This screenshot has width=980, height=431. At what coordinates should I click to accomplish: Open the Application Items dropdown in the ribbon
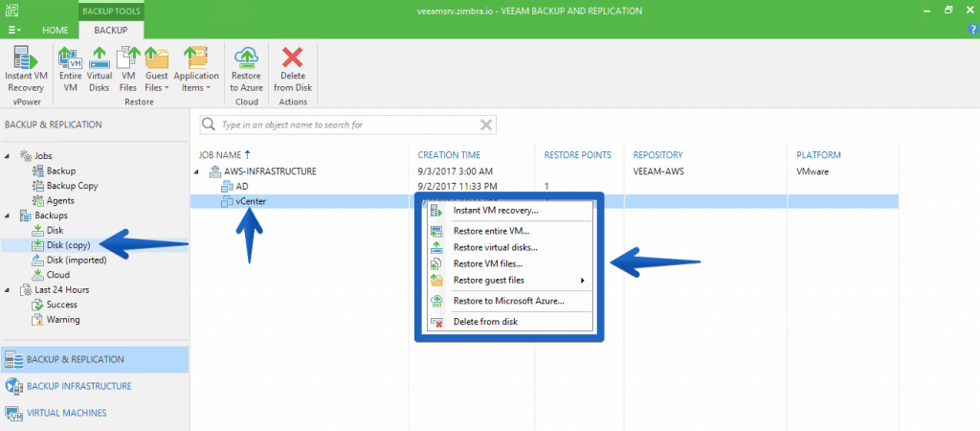click(196, 69)
